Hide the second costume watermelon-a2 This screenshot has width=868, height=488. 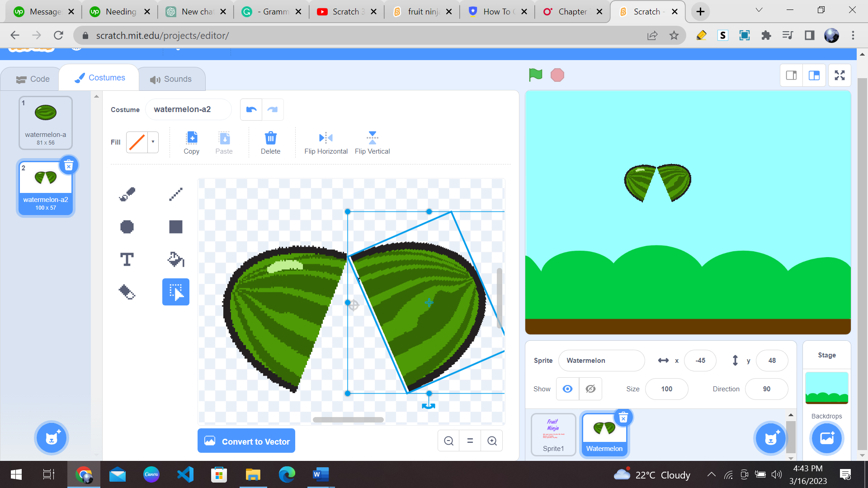(590, 389)
